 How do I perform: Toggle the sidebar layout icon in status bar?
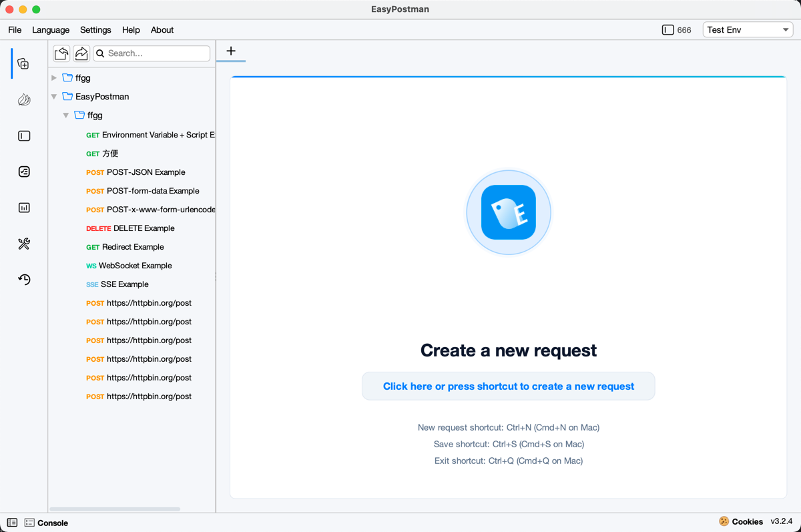pyautogui.click(x=12, y=523)
